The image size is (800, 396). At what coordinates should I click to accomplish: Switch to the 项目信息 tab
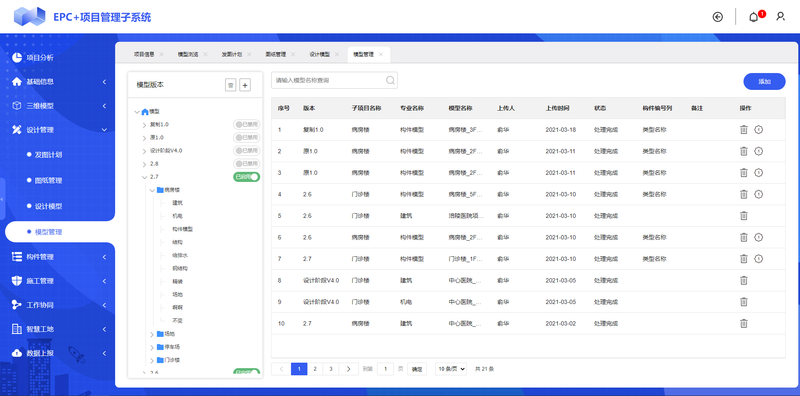144,54
